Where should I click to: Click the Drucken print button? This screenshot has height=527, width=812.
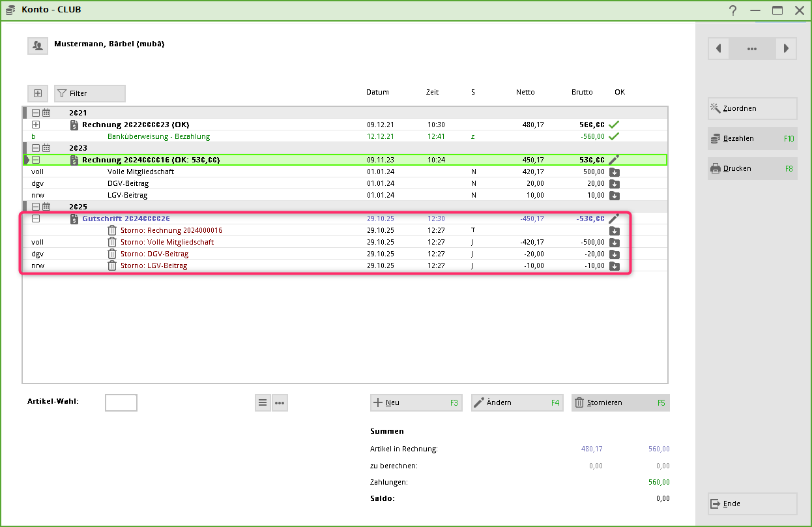(x=752, y=169)
